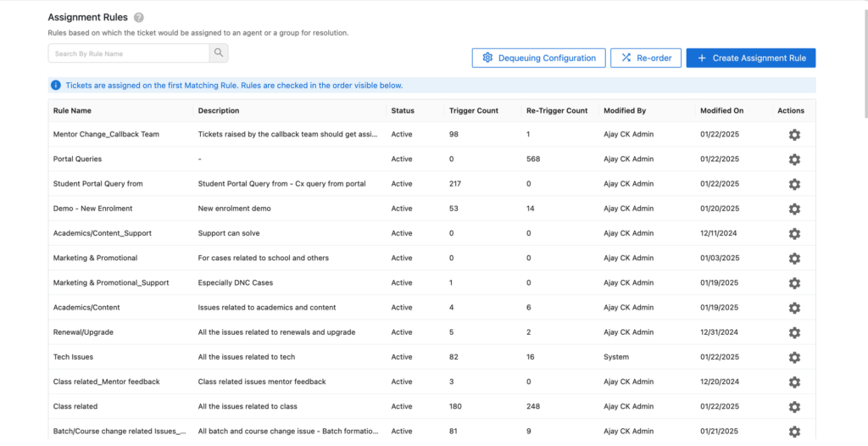Image resolution: width=868 pixels, height=446 pixels.
Task: Click the Re-Trigger Count column header
Action: tap(557, 111)
